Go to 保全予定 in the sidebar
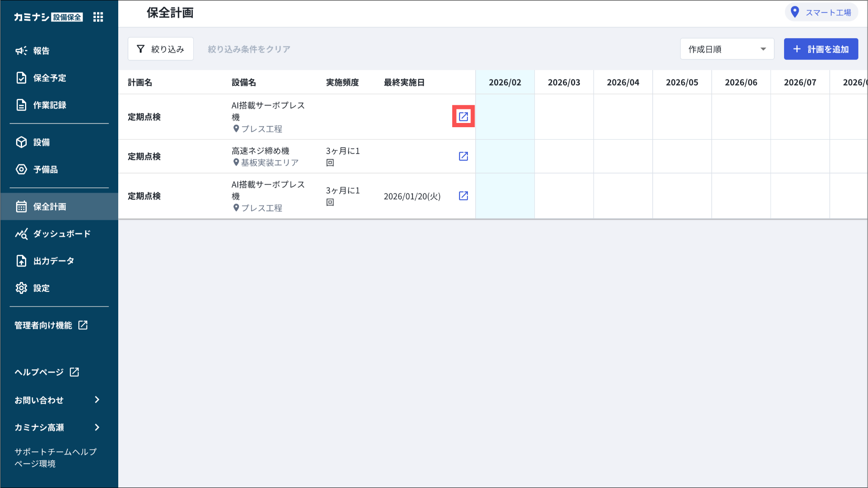 pos(50,78)
